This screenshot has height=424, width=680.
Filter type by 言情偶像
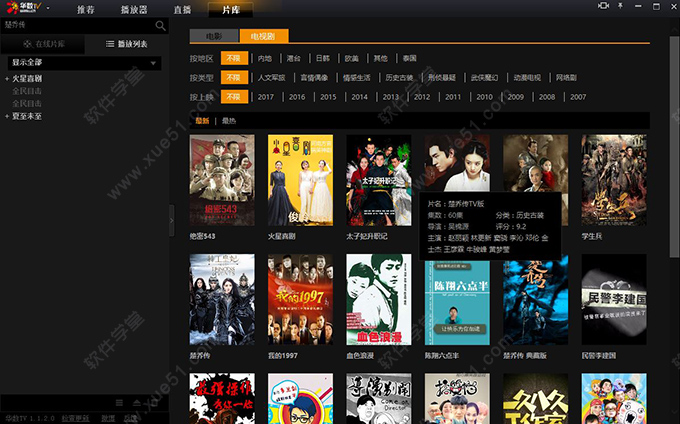(x=314, y=78)
